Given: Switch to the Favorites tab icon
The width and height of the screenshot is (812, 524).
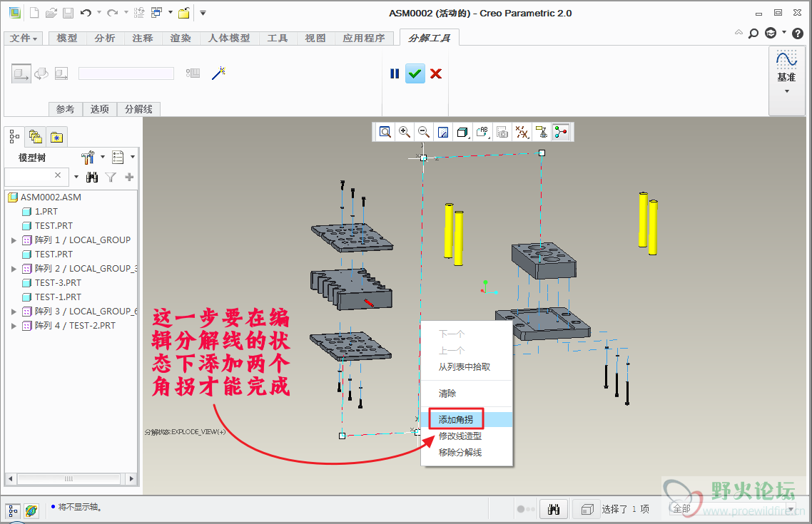Looking at the screenshot, I should (x=56, y=137).
